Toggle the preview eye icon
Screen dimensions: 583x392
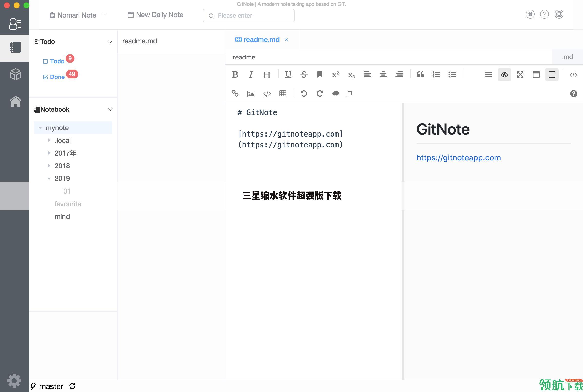coord(504,75)
